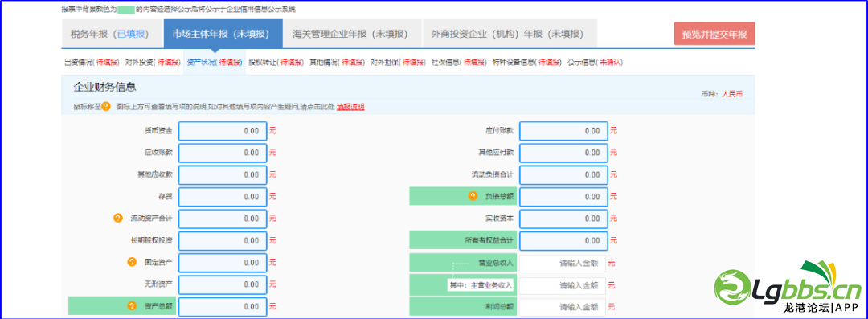The image size is (868, 319).
Task: Click the 实收资本 label
Action: [x=499, y=219]
